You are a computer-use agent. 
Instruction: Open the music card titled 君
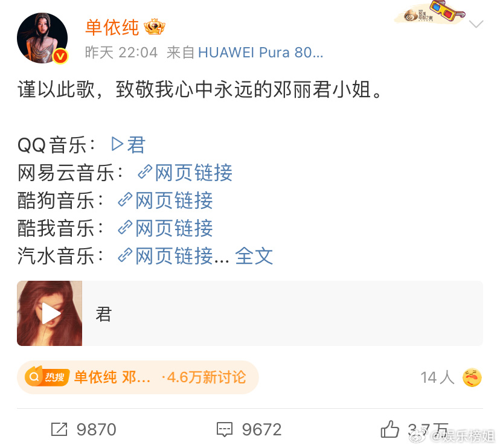(249, 313)
